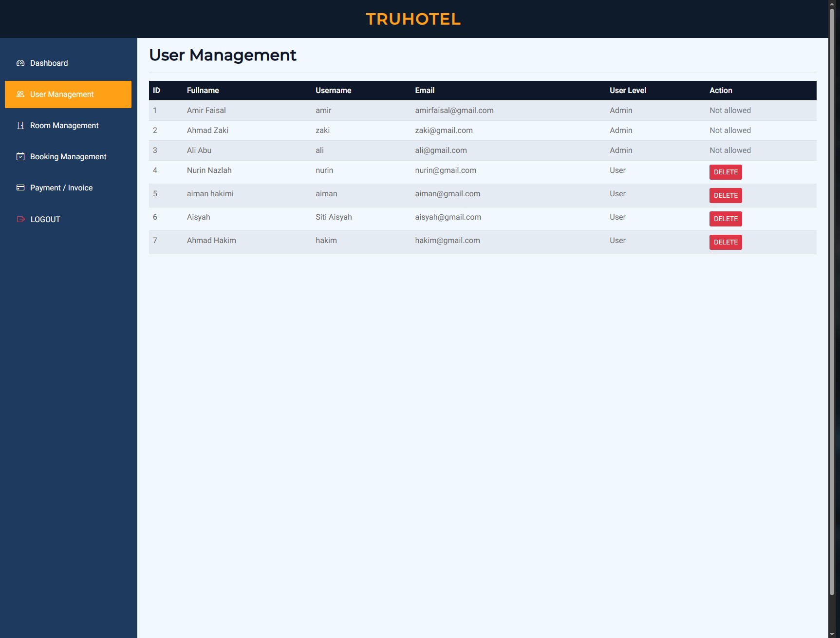The width and height of the screenshot is (840, 638).
Task: Click the Booking Management calendar icon
Action: (x=20, y=156)
